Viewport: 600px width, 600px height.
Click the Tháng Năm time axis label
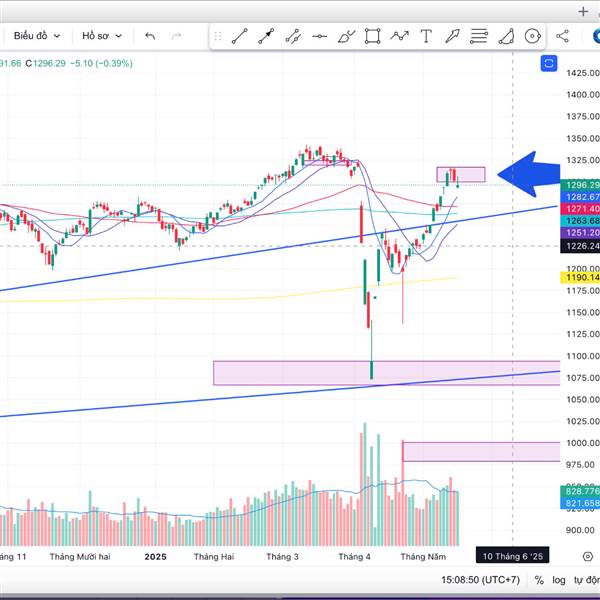point(423,557)
